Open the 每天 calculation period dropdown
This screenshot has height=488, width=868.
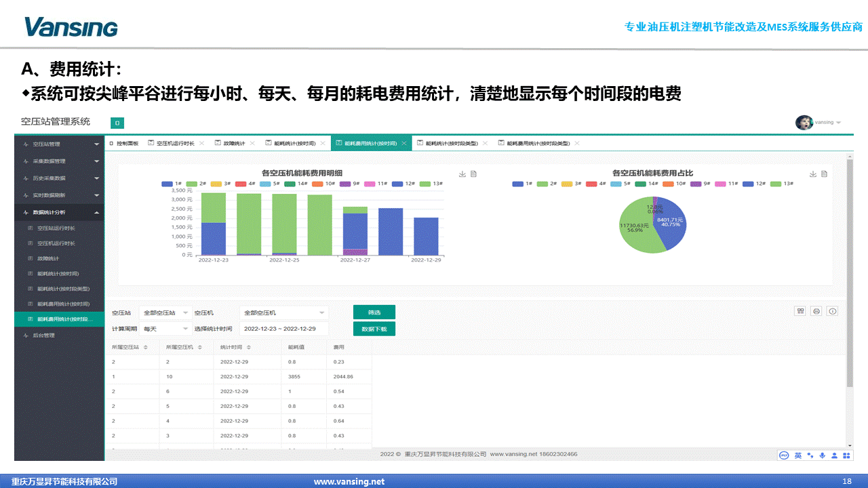click(x=166, y=329)
